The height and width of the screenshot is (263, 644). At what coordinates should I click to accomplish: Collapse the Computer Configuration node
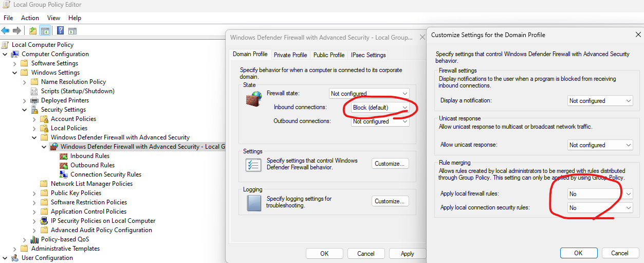click(x=5, y=54)
